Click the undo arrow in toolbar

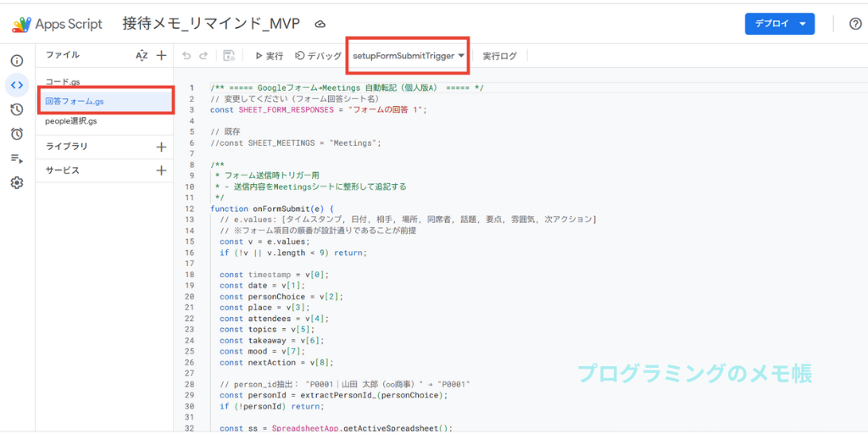pyautogui.click(x=186, y=56)
